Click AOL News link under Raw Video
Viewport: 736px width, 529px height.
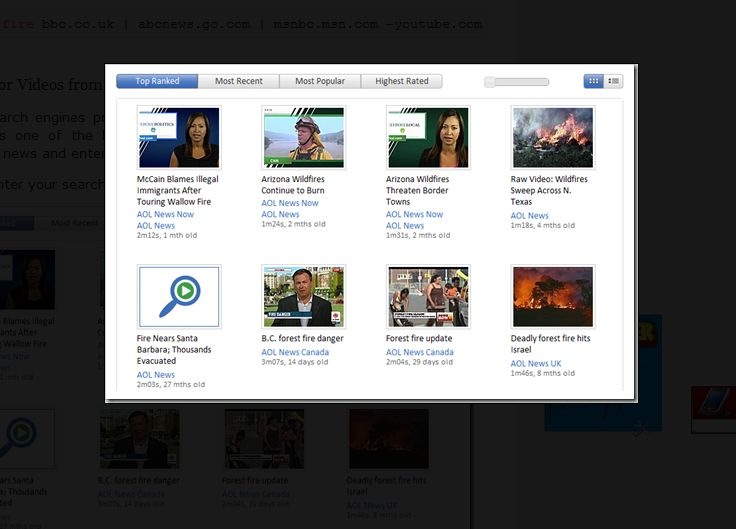click(x=529, y=215)
